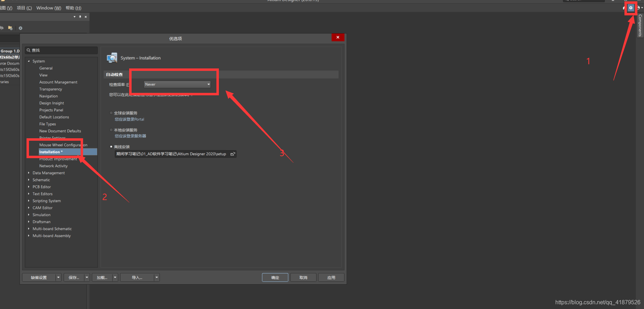Select New Document Defaults page
This screenshot has width=644, height=309.
click(60, 131)
